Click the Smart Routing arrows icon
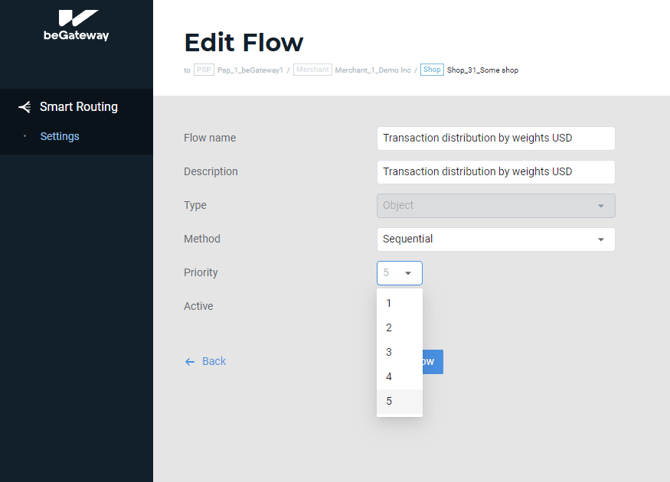Viewport: 670px width, 482px height. 25,107
